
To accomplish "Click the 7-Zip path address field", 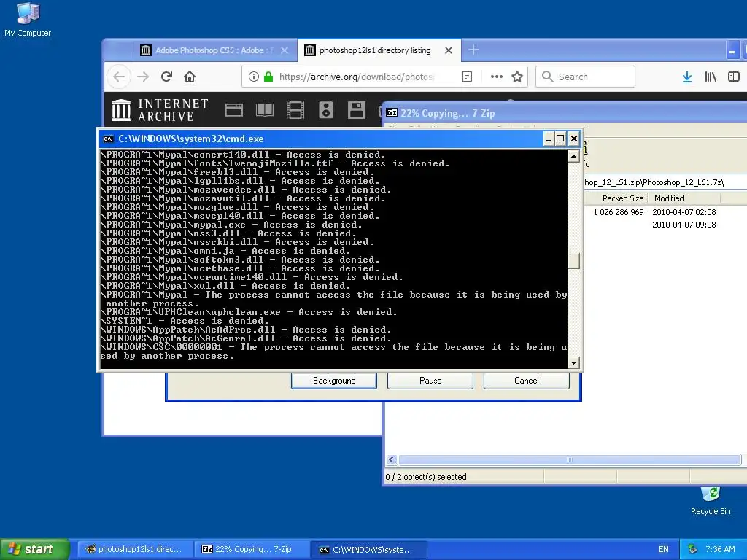I will 665,182.
